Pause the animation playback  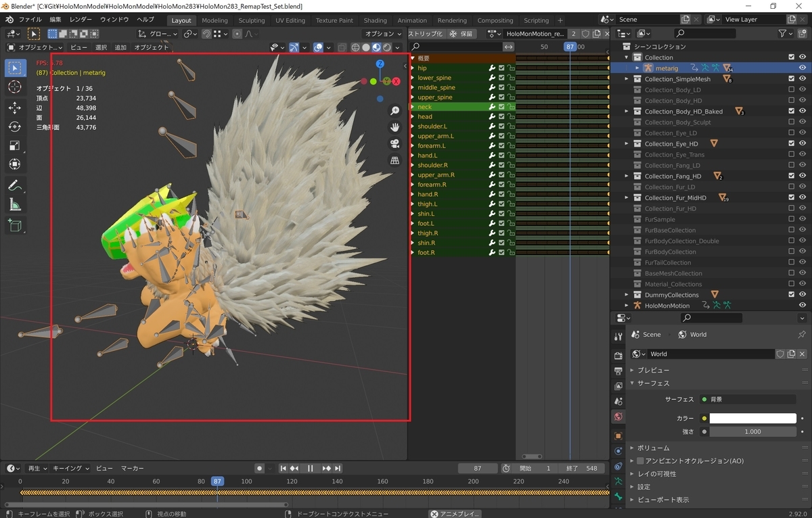click(x=311, y=468)
